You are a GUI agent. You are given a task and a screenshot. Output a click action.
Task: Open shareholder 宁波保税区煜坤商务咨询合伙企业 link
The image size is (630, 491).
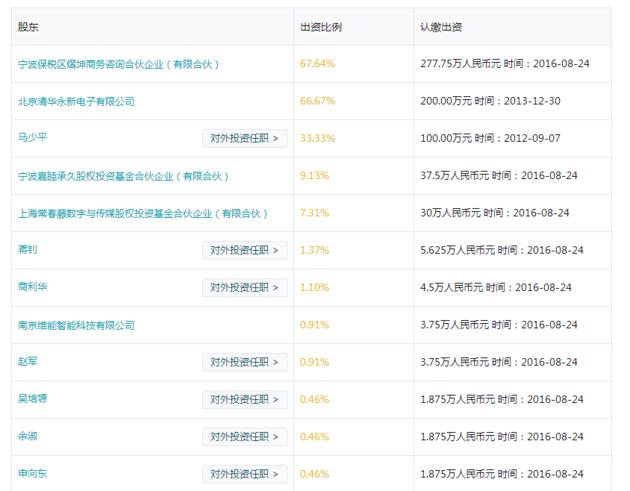click(x=119, y=64)
